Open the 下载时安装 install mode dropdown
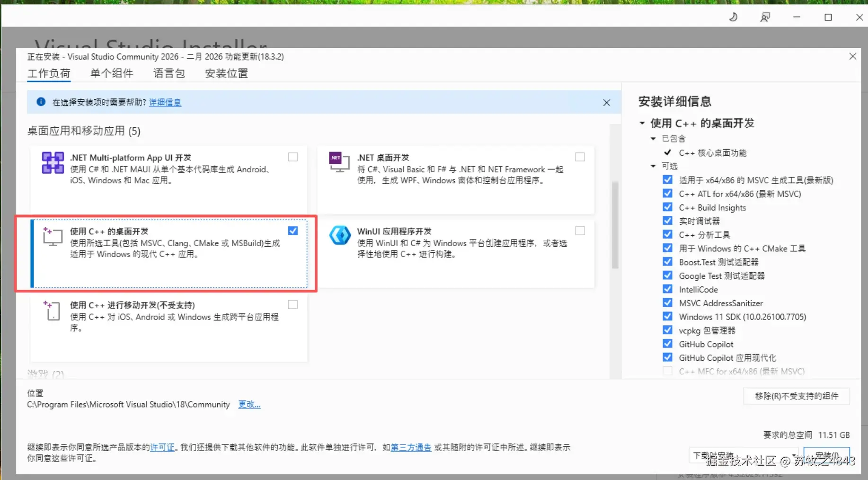Screen dimensions: 868x480 tap(744, 455)
